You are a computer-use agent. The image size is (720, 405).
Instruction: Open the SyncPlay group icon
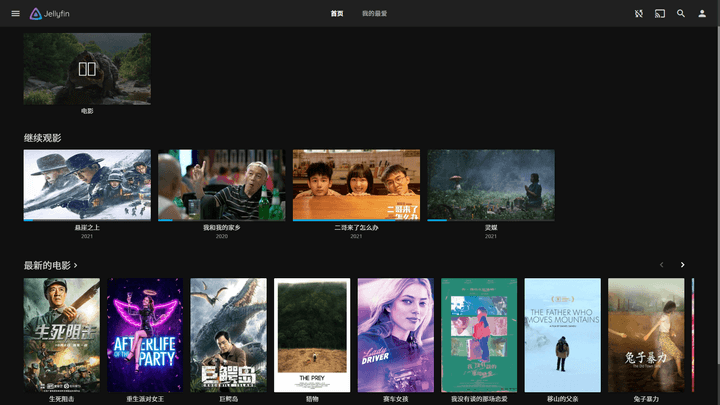coord(639,14)
